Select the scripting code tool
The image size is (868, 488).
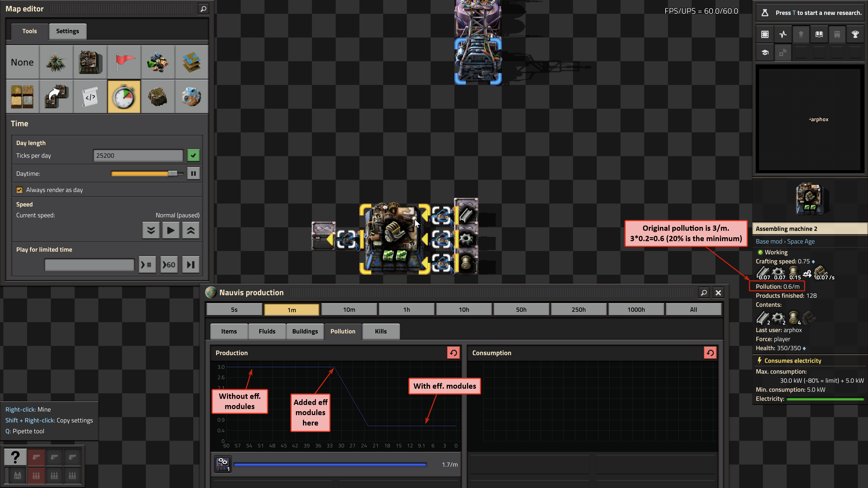click(90, 97)
